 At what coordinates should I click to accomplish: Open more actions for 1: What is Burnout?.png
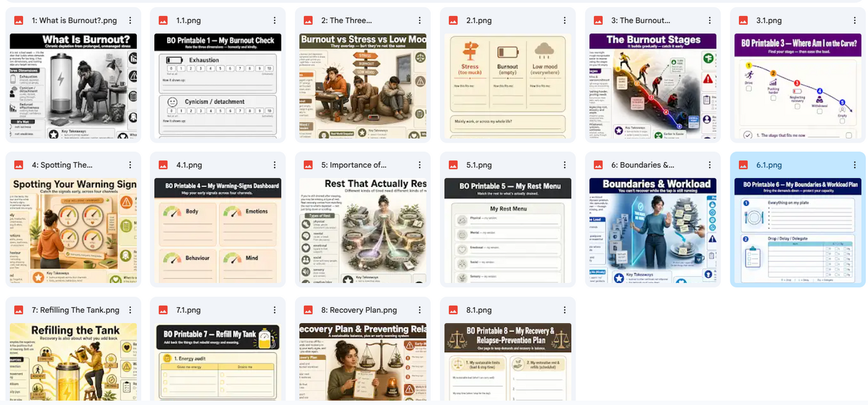pos(130,20)
